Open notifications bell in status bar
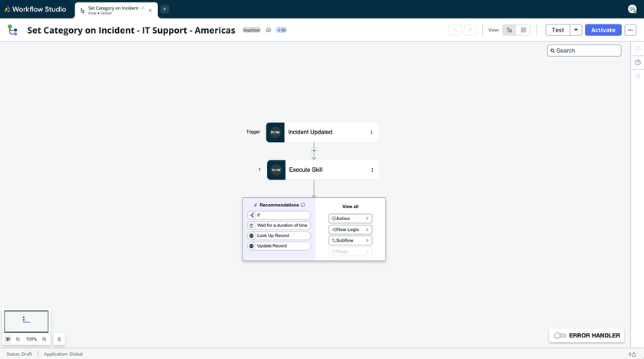644x359 pixels. (632, 354)
